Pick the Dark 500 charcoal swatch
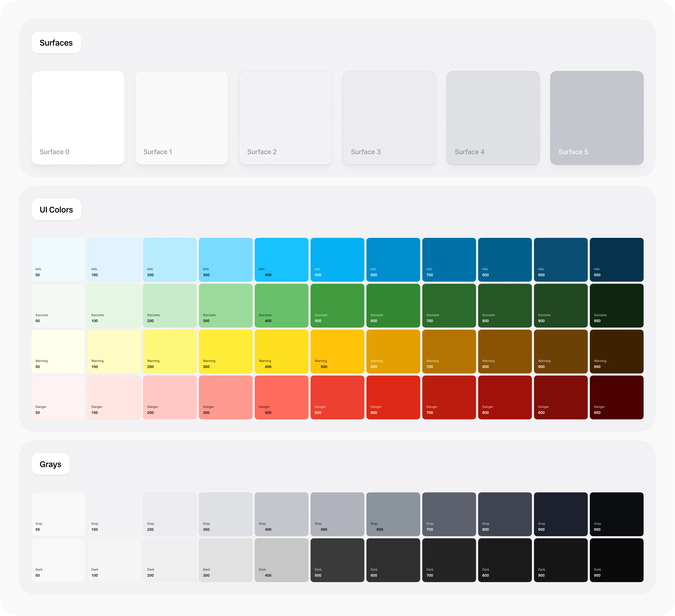Image resolution: width=675 pixels, height=616 pixels. coord(337,560)
